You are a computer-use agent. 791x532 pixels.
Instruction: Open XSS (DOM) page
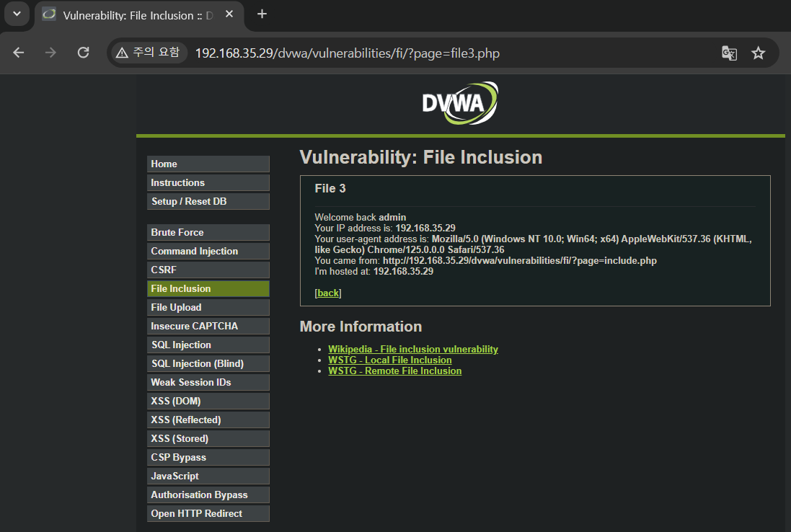point(208,401)
